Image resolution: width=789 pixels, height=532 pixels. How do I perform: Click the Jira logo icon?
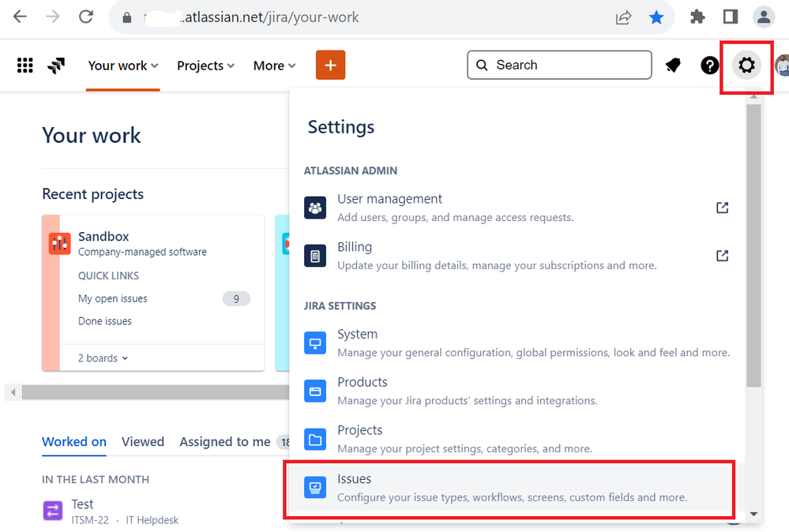(56, 66)
